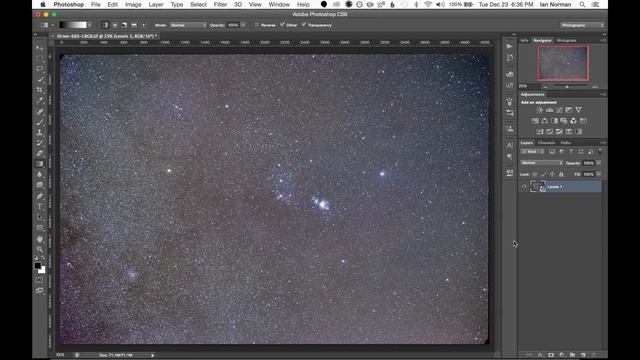Viewport: 640px width, 360px height.
Task: Open the Photography workspace dropdown
Action: point(582,25)
